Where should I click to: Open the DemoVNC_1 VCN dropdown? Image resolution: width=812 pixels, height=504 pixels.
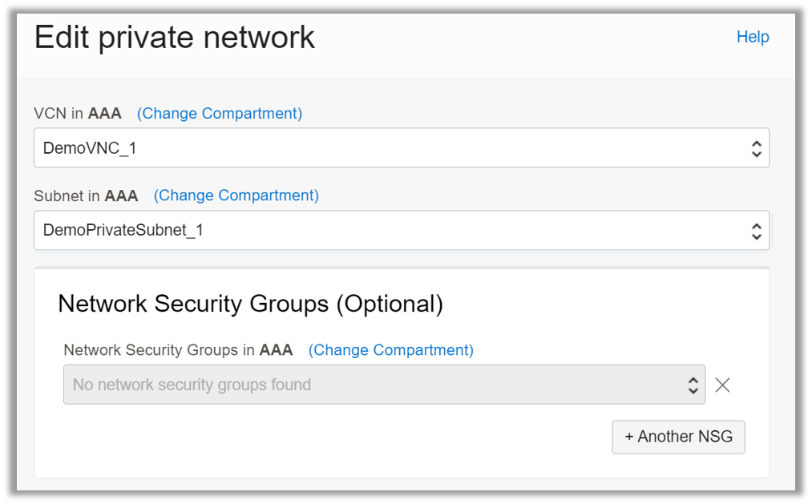(x=401, y=147)
